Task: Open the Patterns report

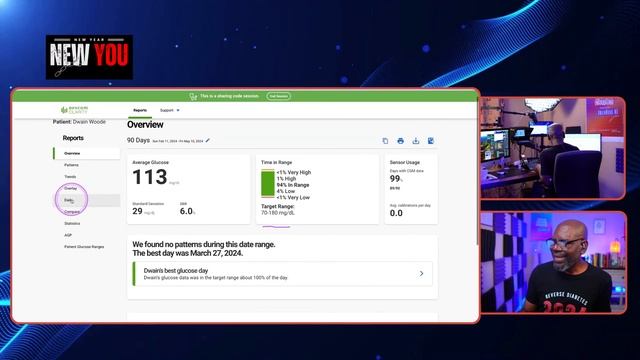Action: [x=71, y=165]
